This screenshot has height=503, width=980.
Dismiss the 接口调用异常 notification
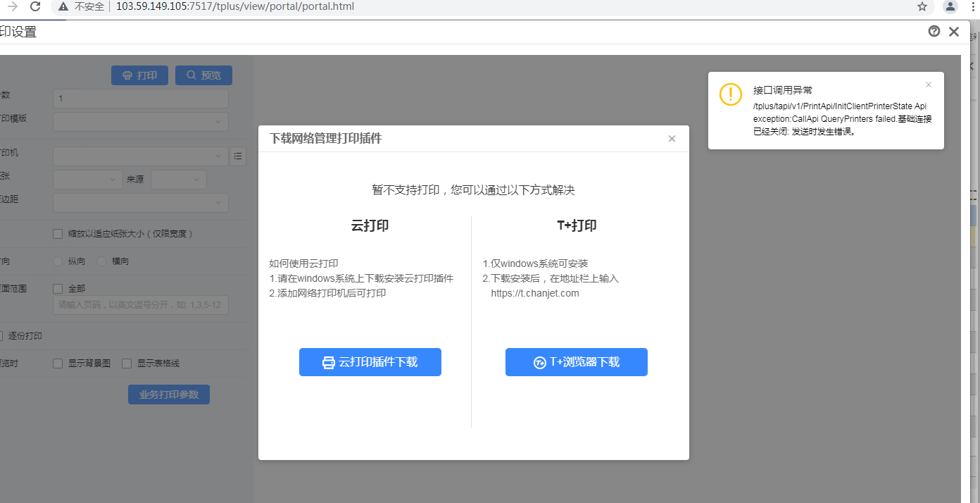[x=929, y=85]
